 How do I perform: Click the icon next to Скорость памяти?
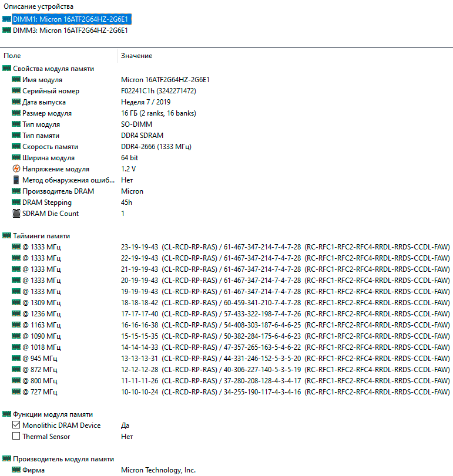pyautogui.click(x=16, y=147)
